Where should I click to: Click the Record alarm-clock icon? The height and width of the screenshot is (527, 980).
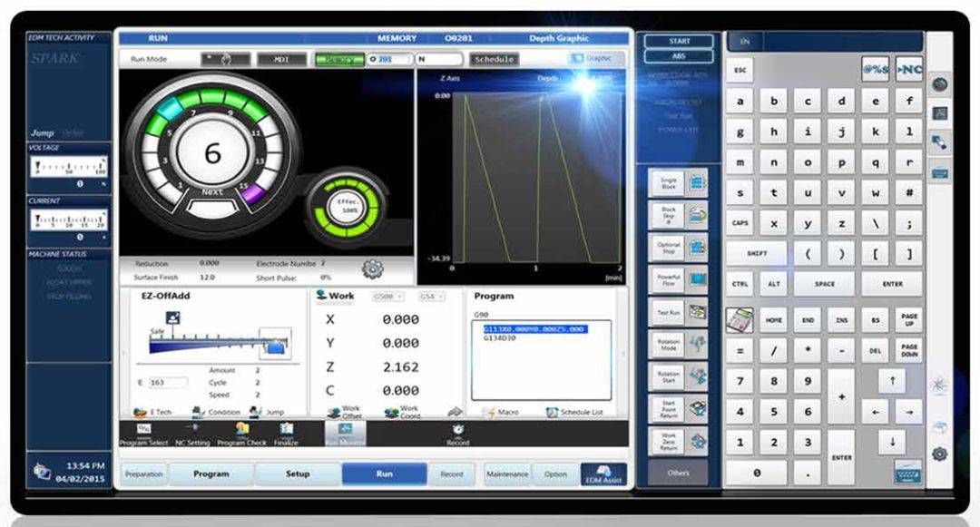click(458, 429)
